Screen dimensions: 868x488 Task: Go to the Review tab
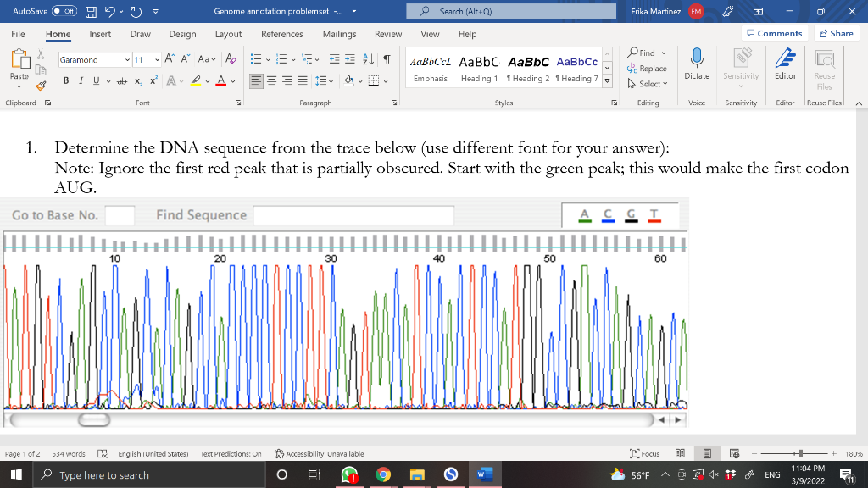click(x=388, y=34)
